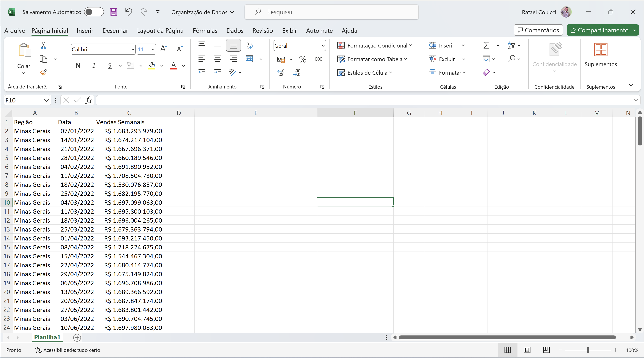The width and height of the screenshot is (644, 358).
Task: Open the Inserir ribbon tab
Action: [x=85, y=31]
